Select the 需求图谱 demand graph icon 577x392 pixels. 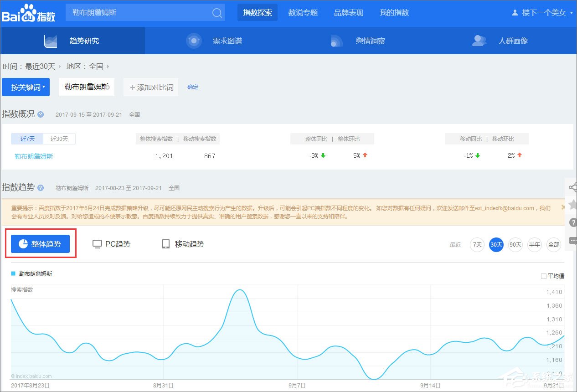coord(194,41)
